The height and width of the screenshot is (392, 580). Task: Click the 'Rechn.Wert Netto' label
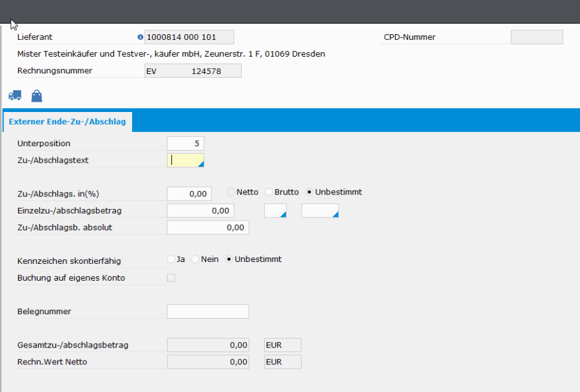(x=52, y=362)
